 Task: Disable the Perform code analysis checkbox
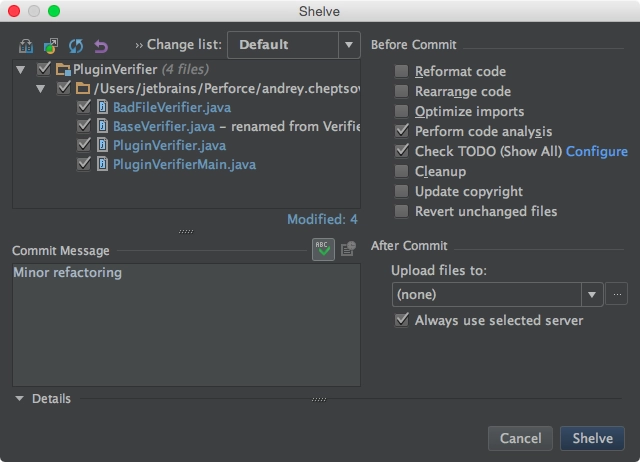point(402,131)
